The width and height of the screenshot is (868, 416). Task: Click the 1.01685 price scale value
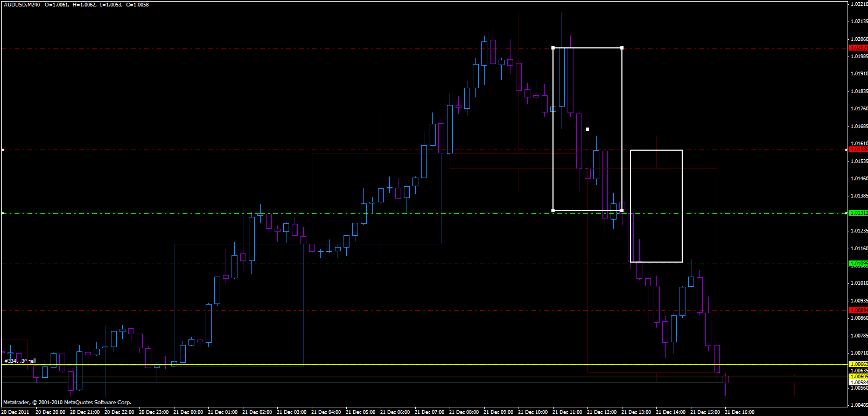tap(859, 126)
